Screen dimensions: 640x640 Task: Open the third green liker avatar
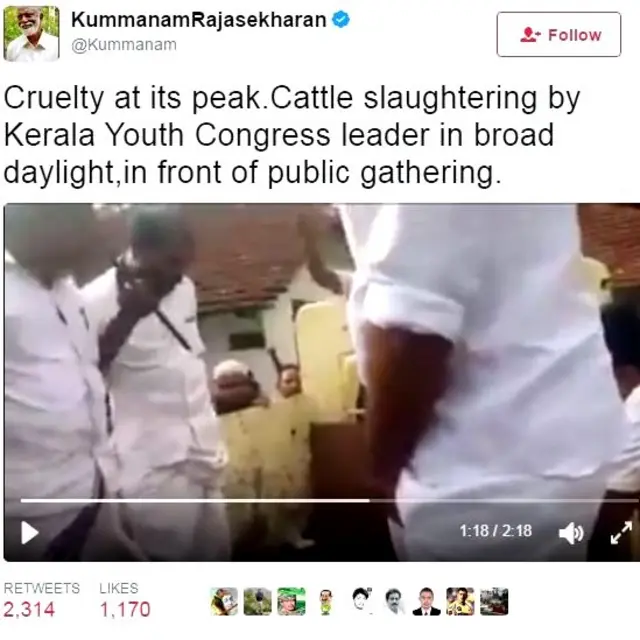291,601
